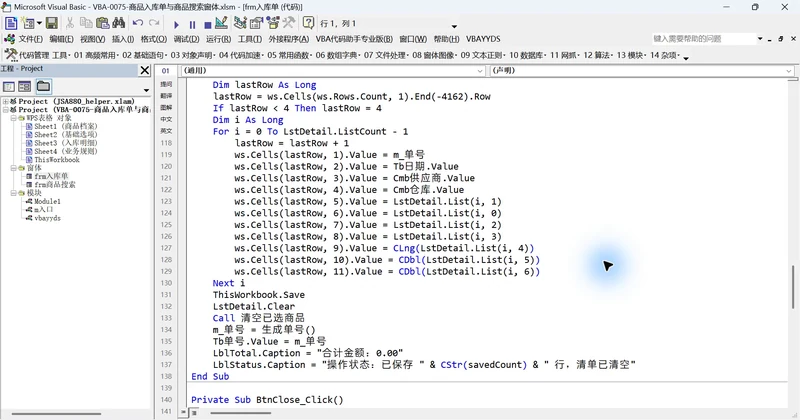Expand the JSA880_helper.xlam project node
The height and width of the screenshot is (420, 800).
point(6,102)
